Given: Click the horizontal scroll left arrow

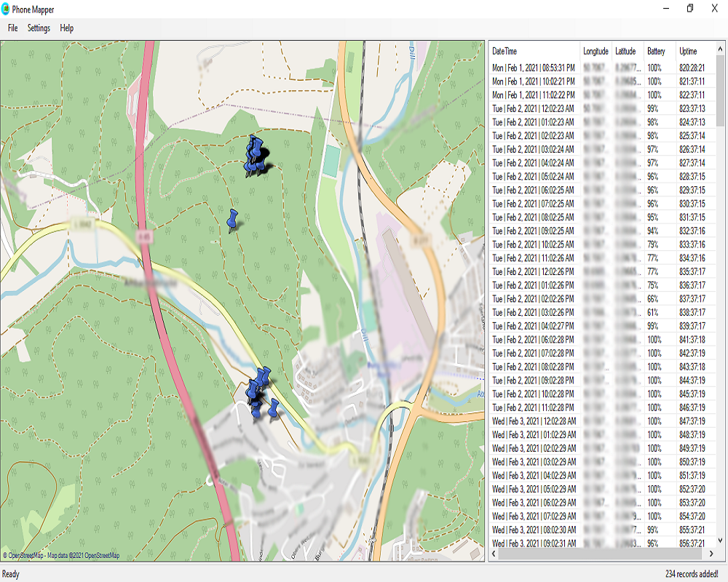Looking at the screenshot, I should click(494, 554).
